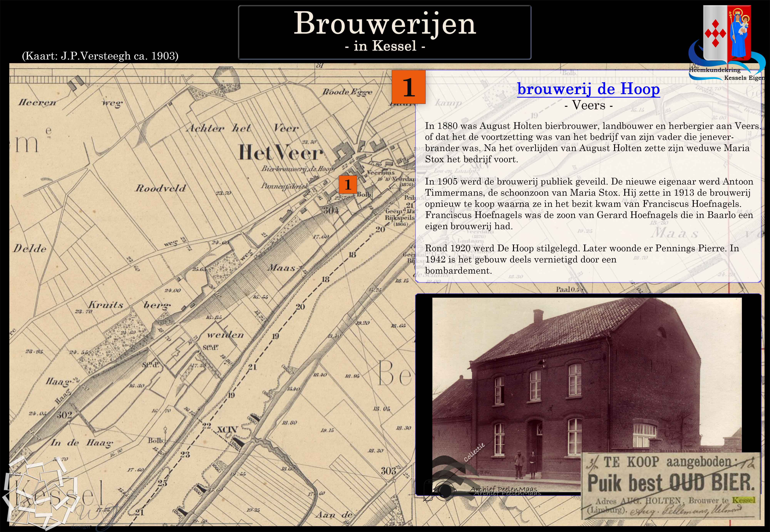Click the Brouwerijen in Kessel title banner
The image size is (770, 532).
pos(384,32)
